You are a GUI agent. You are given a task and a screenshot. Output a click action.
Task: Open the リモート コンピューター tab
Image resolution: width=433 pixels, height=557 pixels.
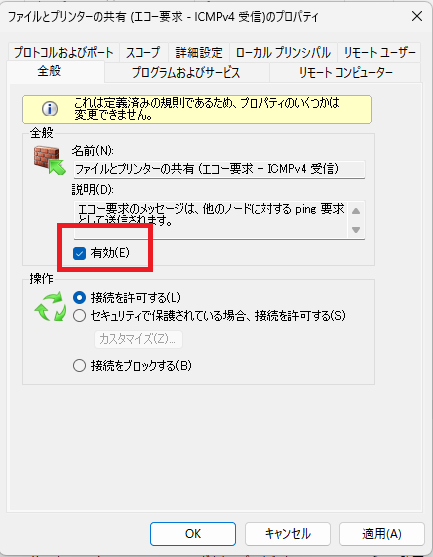click(345, 72)
